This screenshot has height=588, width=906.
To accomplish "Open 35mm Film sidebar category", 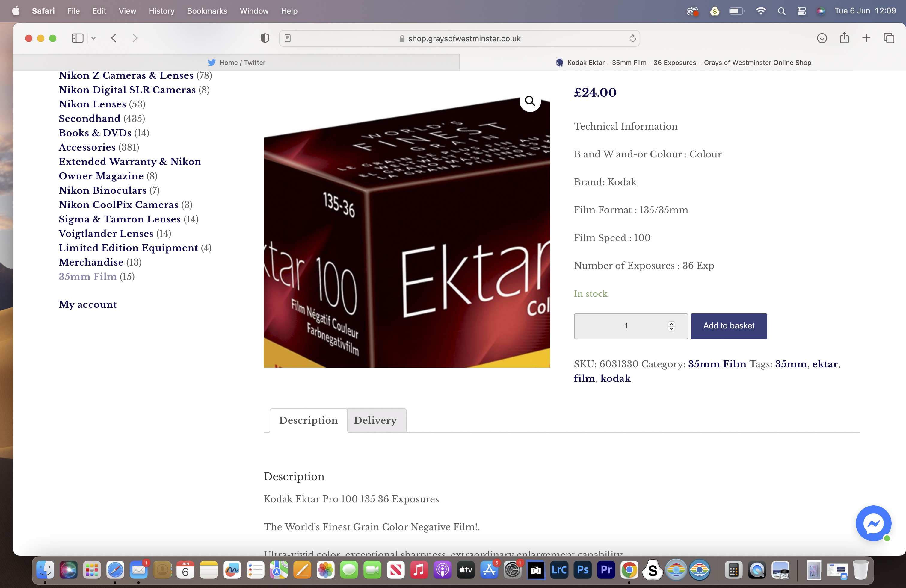I will coord(88,277).
